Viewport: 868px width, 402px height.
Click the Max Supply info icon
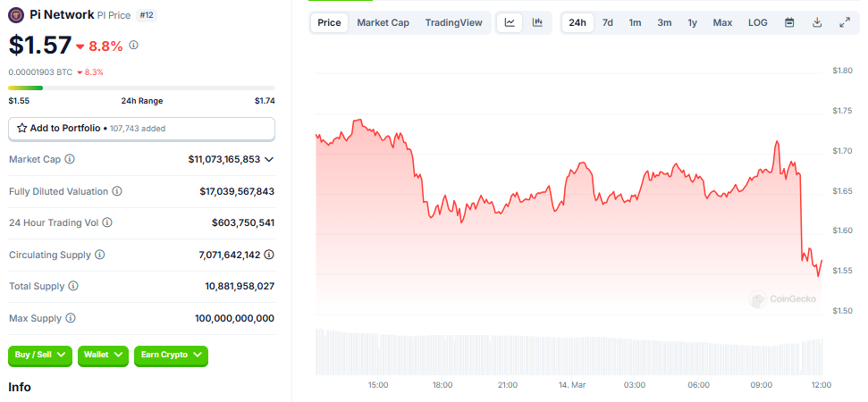71,318
